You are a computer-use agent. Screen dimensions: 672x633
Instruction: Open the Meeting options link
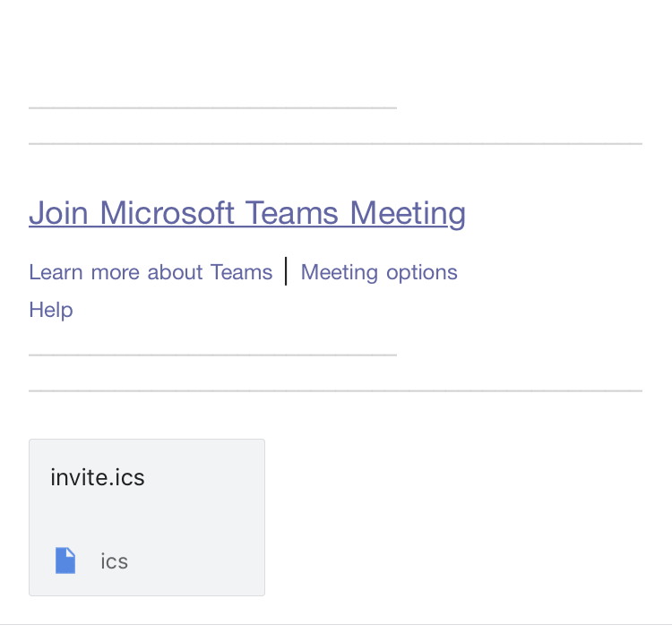point(379,272)
